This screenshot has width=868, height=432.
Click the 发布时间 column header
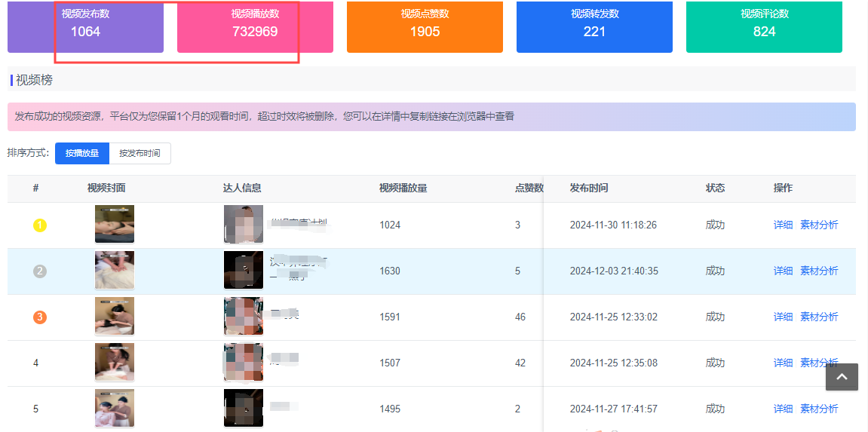pyautogui.click(x=589, y=188)
